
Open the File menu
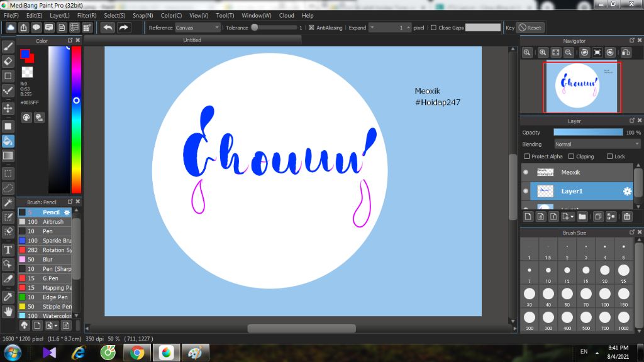(x=11, y=15)
